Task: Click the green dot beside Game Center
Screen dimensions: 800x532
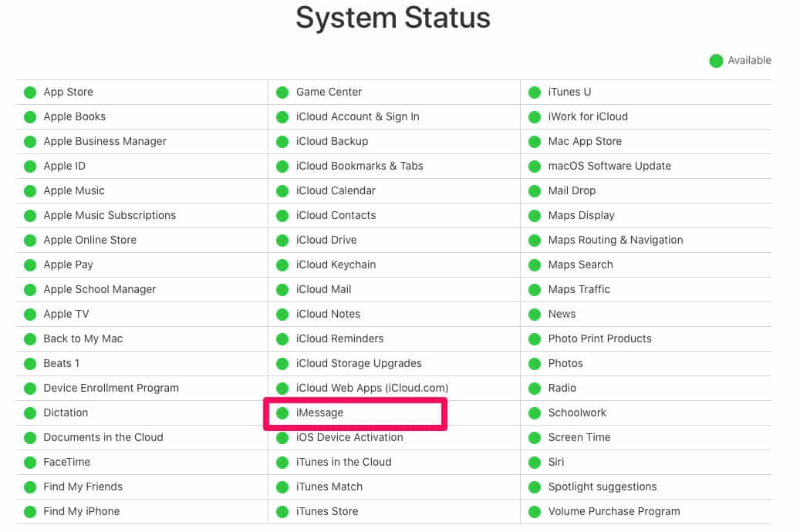Action: click(282, 93)
